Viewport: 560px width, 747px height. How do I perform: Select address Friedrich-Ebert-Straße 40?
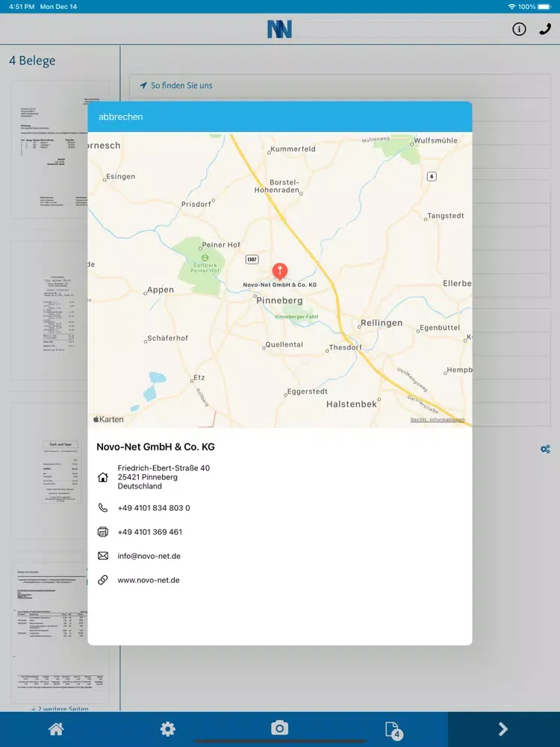click(x=164, y=468)
